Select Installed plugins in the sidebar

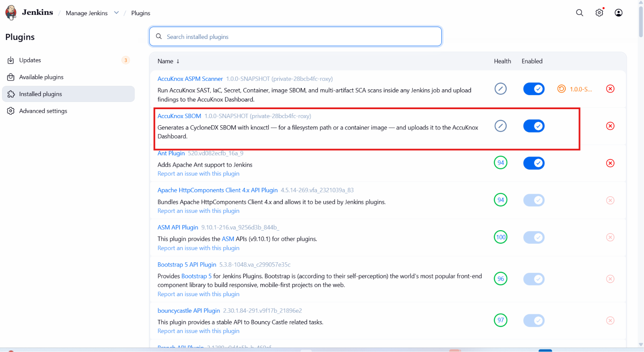pyautogui.click(x=69, y=94)
